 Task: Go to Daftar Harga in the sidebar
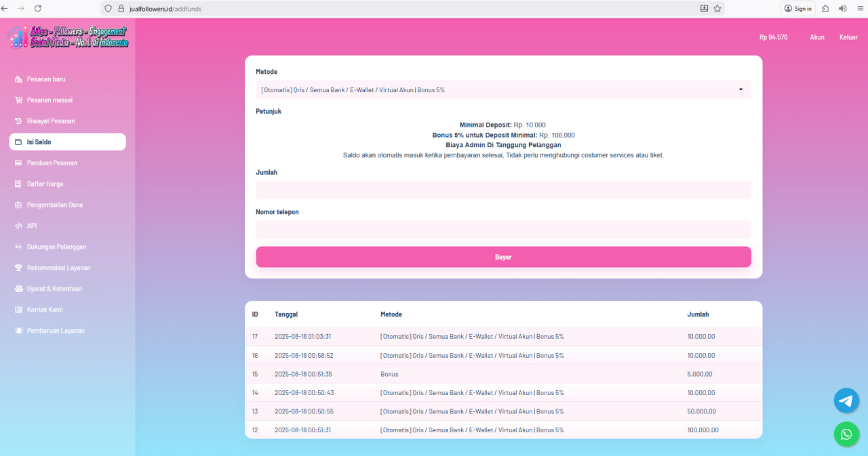pos(45,184)
